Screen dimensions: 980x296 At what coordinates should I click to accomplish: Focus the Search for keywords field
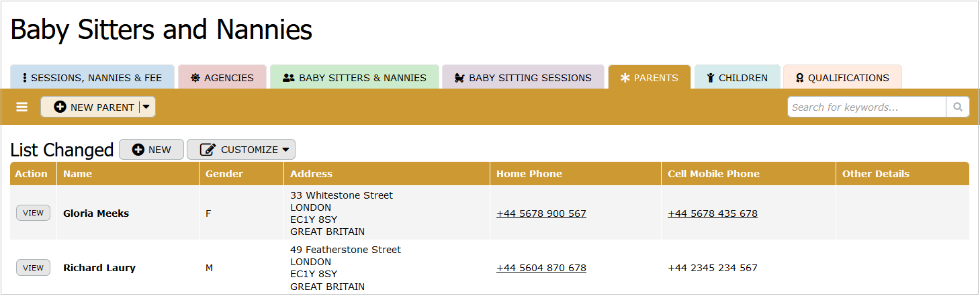coord(866,107)
